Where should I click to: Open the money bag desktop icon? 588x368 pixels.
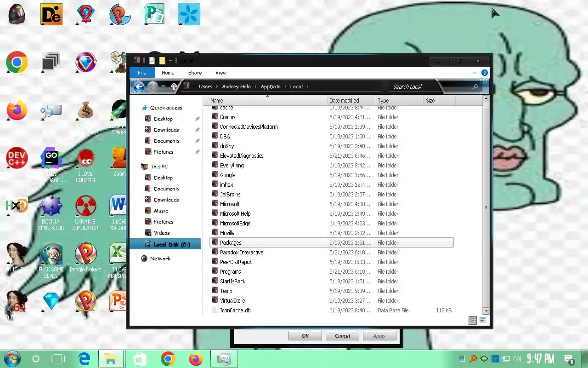pos(85,110)
